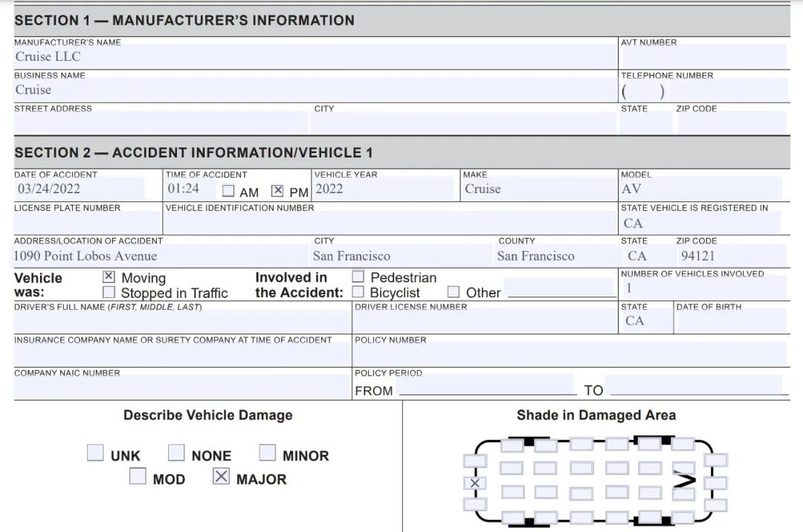The width and height of the screenshot is (803, 532).
Task: Click the Describe Vehicle Damage heading
Action: pyautogui.click(x=208, y=415)
